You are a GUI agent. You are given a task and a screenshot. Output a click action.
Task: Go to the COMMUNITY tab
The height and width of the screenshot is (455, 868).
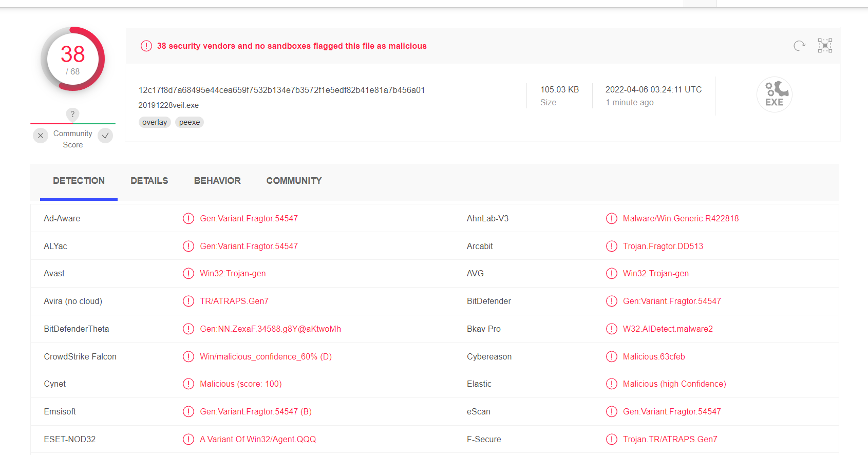coord(294,181)
